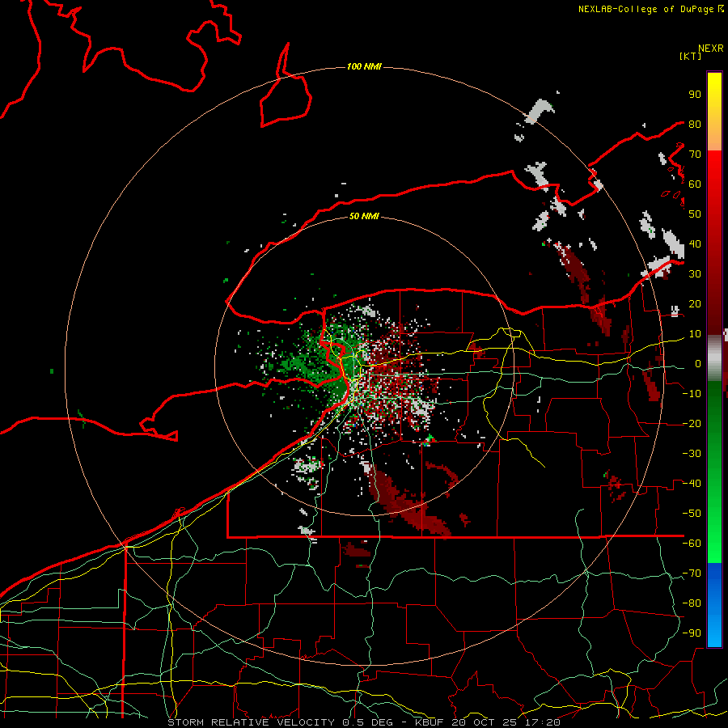Click the -50 value on the velocity scale

point(692,514)
